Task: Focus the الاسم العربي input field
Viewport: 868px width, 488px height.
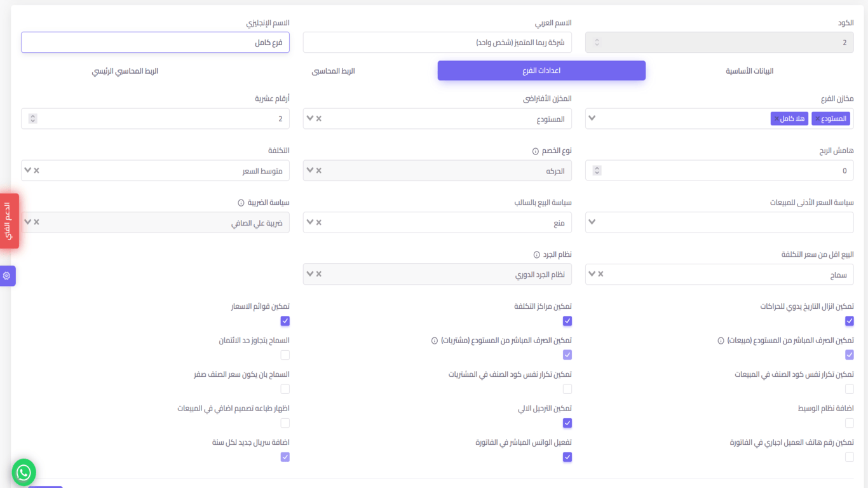Action: click(x=437, y=43)
